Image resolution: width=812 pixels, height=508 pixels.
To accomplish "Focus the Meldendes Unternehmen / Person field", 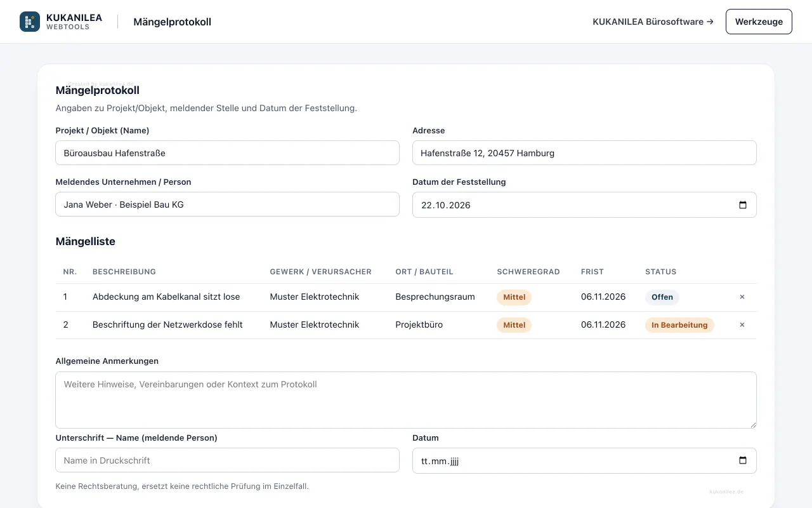I will tap(227, 204).
